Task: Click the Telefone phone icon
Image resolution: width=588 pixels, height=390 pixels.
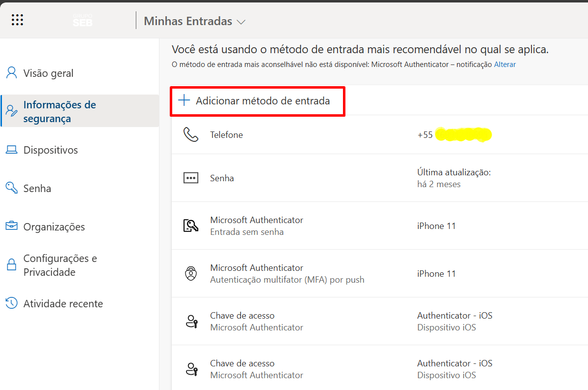Action: point(191,134)
